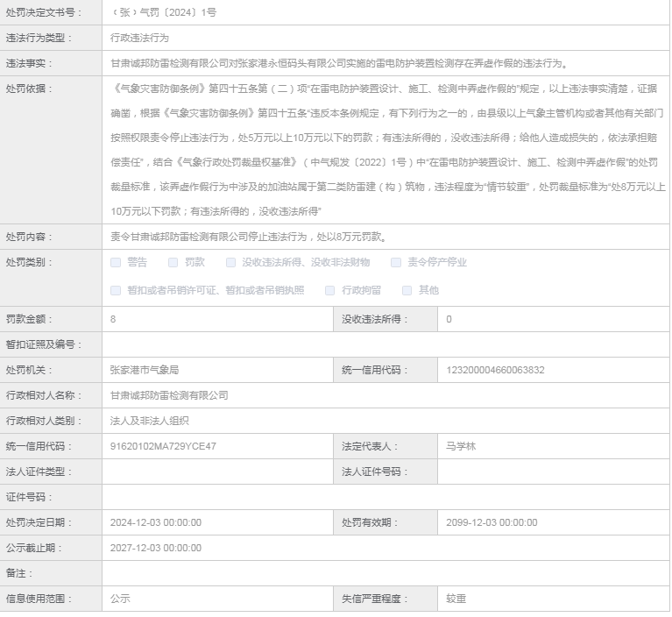
Task: Click the 法人证件号码 label
Action: [375, 472]
